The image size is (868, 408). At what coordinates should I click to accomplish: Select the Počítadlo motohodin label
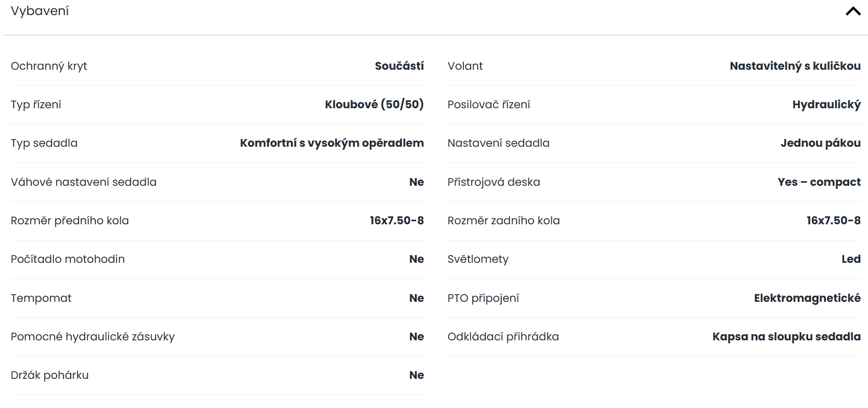[x=68, y=259]
